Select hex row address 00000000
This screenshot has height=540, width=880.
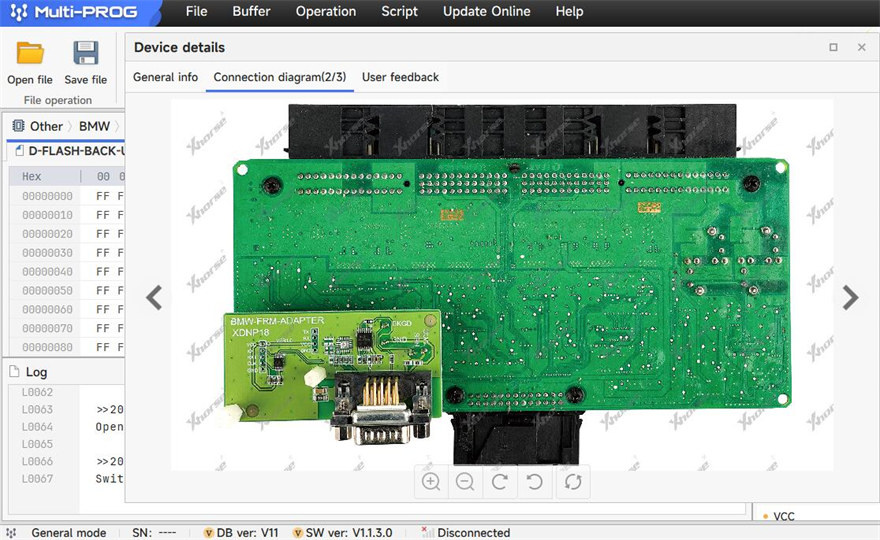point(47,196)
